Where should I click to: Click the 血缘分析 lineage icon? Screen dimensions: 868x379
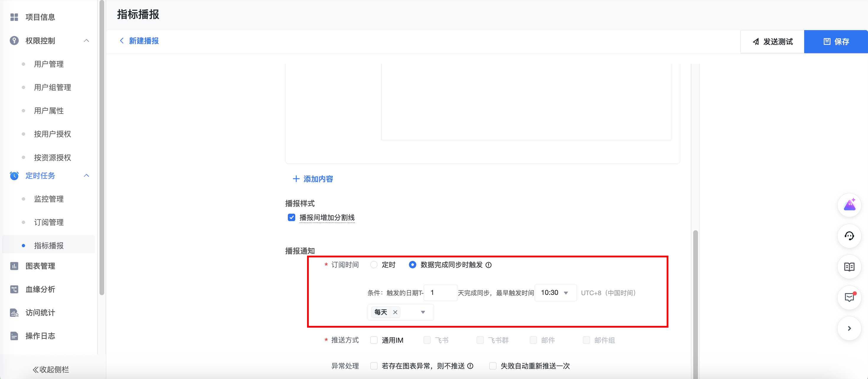(14, 289)
